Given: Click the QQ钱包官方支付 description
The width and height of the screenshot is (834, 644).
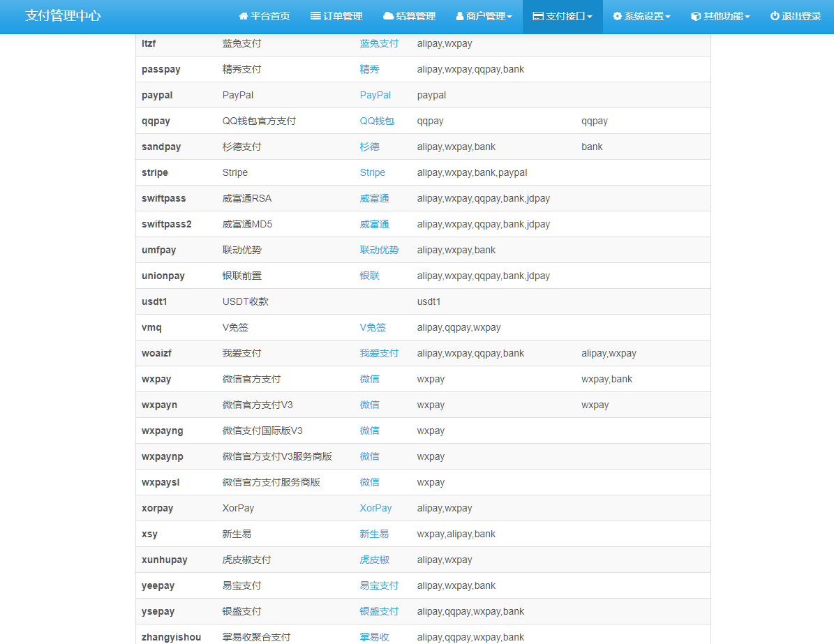Looking at the screenshot, I should point(258,121).
